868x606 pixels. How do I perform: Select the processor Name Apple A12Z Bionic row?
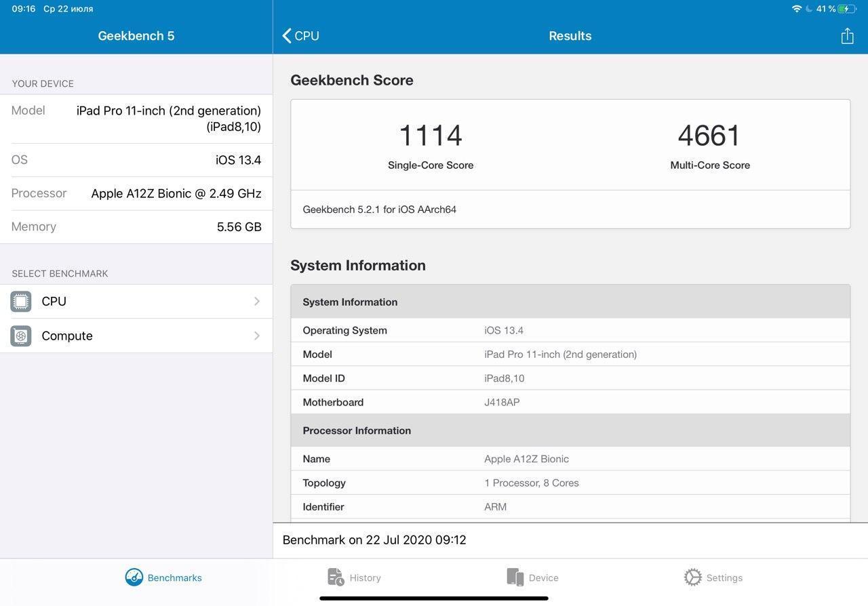coord(570,459)
